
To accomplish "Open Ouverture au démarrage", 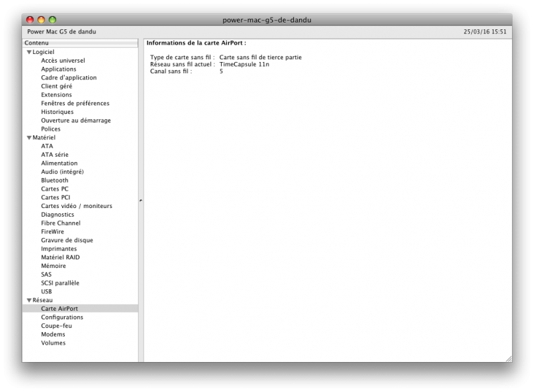I will click(76, 121).
